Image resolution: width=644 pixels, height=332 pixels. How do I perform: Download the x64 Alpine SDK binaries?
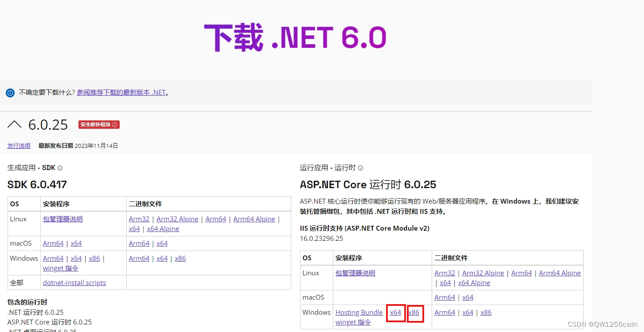click(163, 228)
